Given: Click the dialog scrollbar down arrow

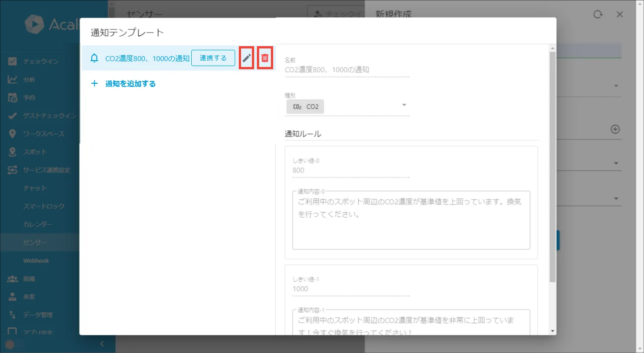Looking at the screenshot, I should [x=552, y=331].
